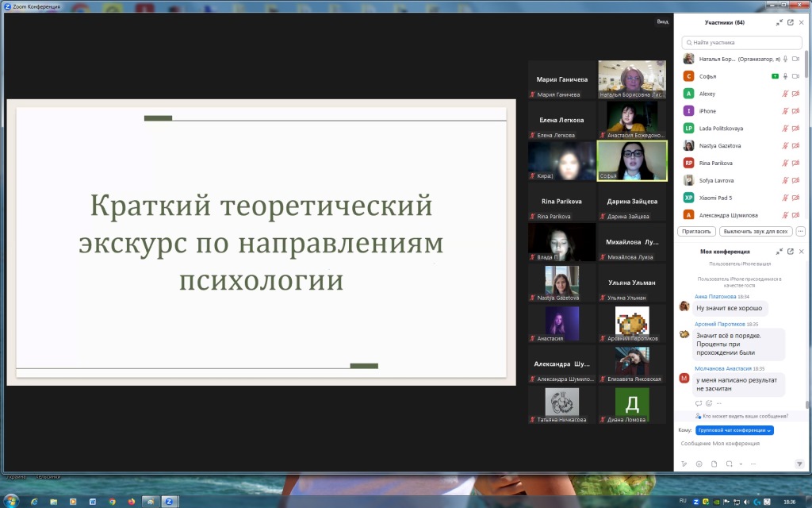
Task: Select Арсений Паротиков's video tile
Action: (x=632, y=324)
